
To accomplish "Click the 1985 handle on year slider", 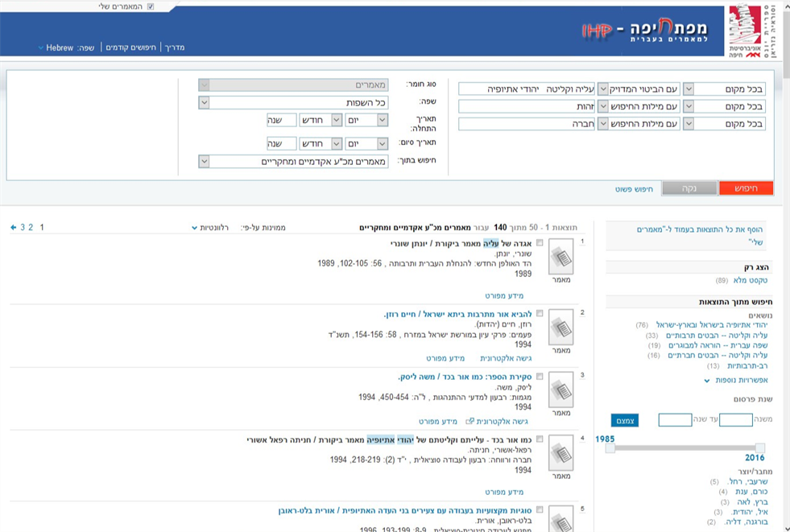I will [610, 447].
